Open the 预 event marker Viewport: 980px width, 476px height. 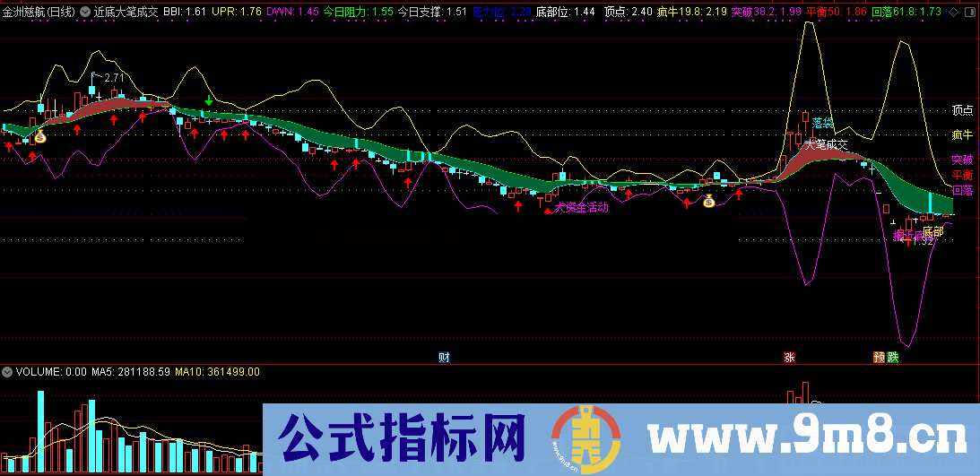coord(880,358)
